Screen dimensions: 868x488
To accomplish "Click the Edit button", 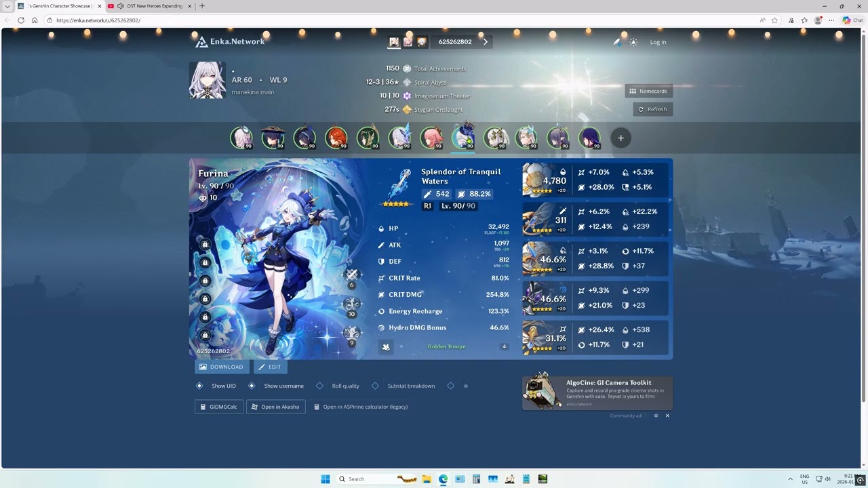I will (269, 367).
